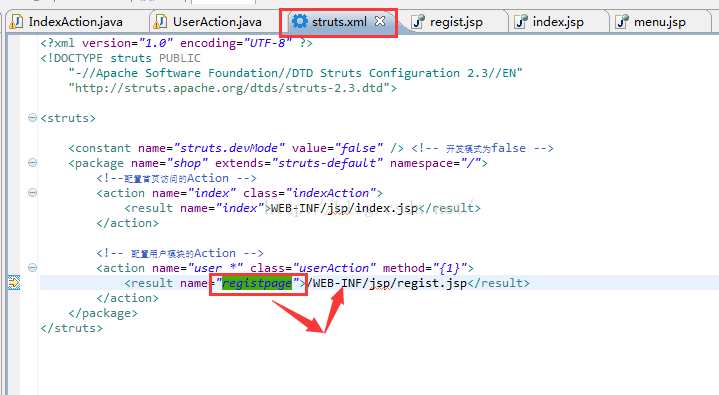Click the <!DOCTYPE struts PUBLIC line
719x395 pixels.
pyautogui.click(x=121, y=58)
